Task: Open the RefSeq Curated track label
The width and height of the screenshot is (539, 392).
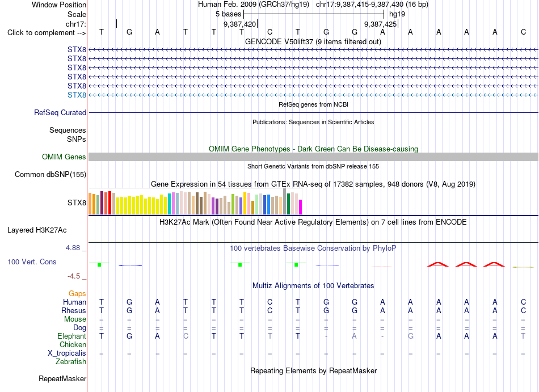Action: (60, 112)
